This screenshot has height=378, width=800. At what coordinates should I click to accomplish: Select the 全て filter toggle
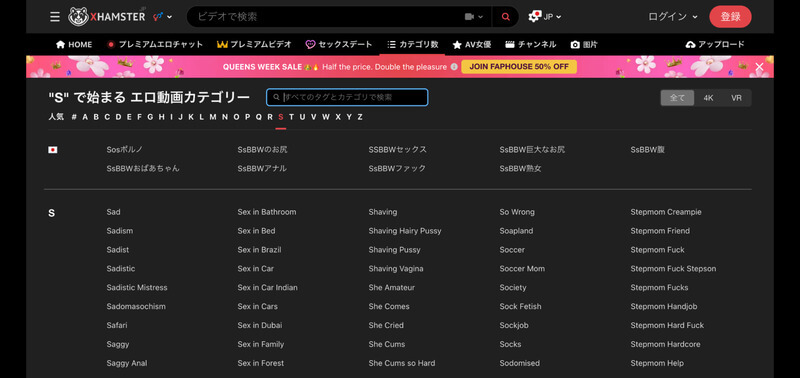point(677,98)
